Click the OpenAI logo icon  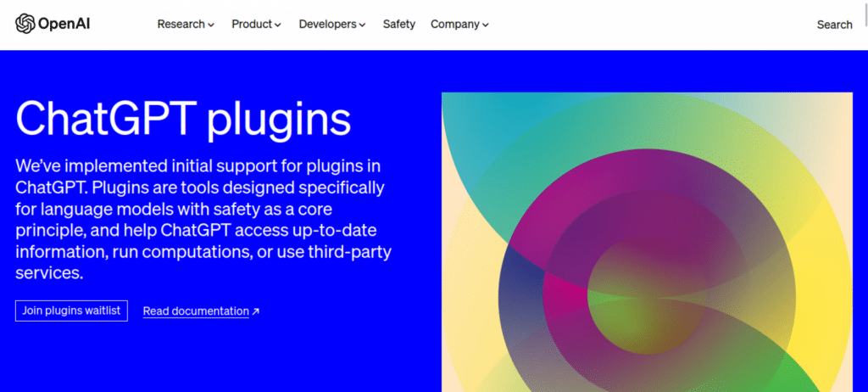click(x=25, y=24)
